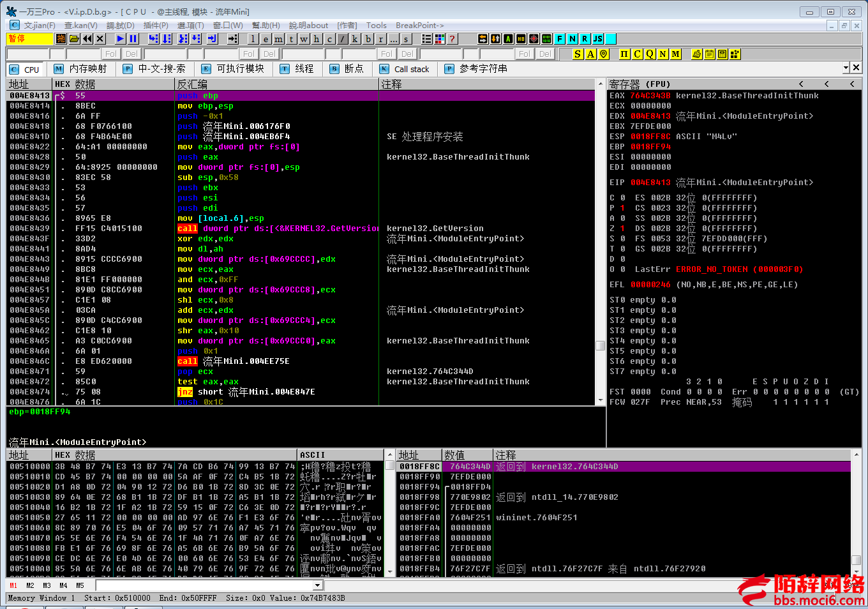Open the 調.試(D) debug menu
Image resolution: width=868 pixels, height=609 pixels.
click(120, 25)
